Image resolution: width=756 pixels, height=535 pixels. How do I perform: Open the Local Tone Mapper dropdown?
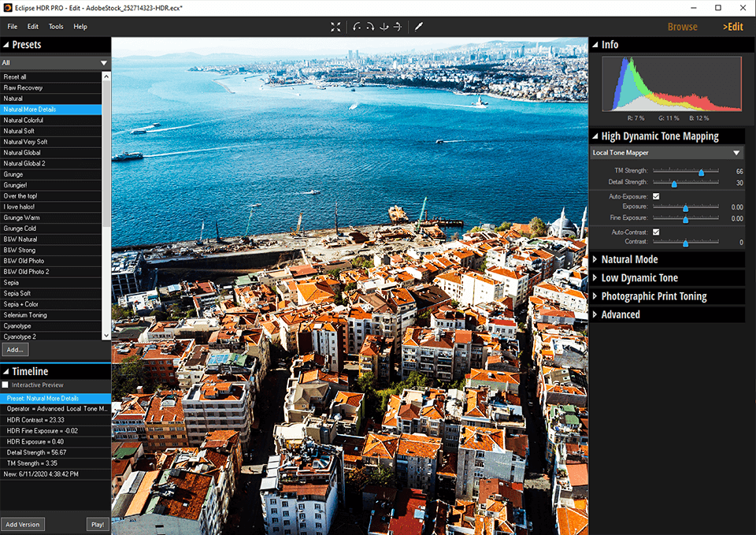pos(666,153)
